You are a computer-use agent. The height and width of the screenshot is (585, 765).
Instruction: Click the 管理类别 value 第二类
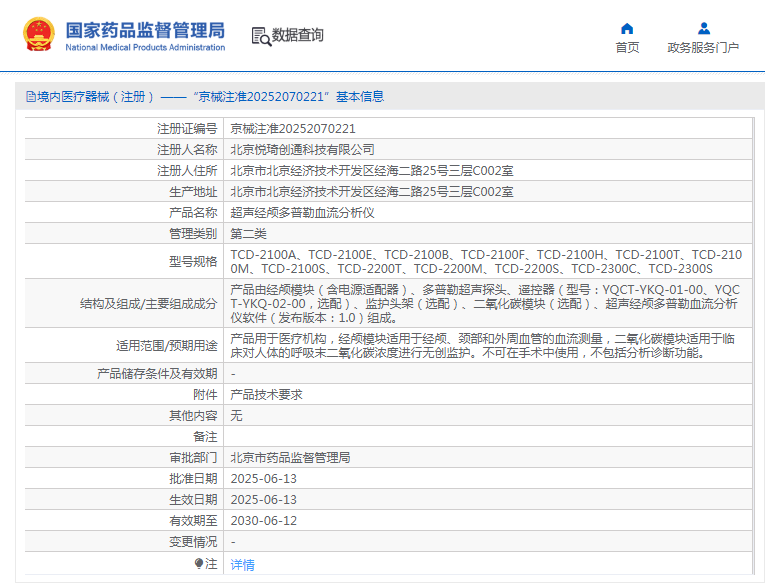click(x=248, y=234)
